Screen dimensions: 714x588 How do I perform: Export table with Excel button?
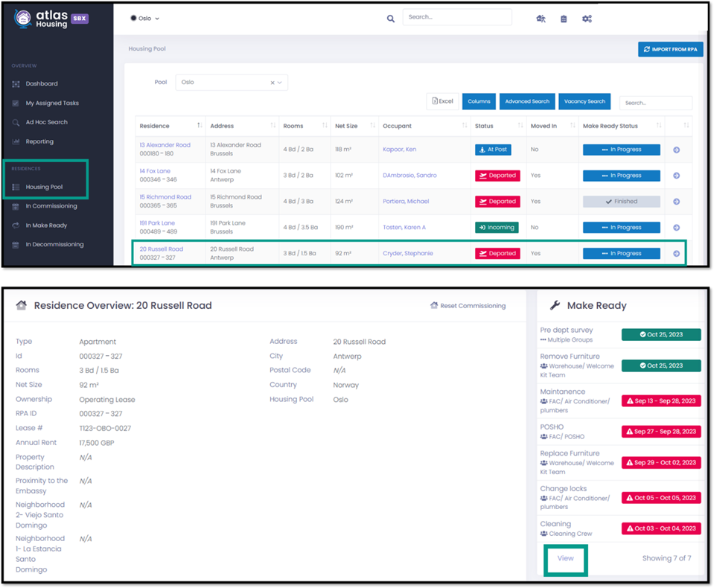pyautogui.click(x=442, y=101)
